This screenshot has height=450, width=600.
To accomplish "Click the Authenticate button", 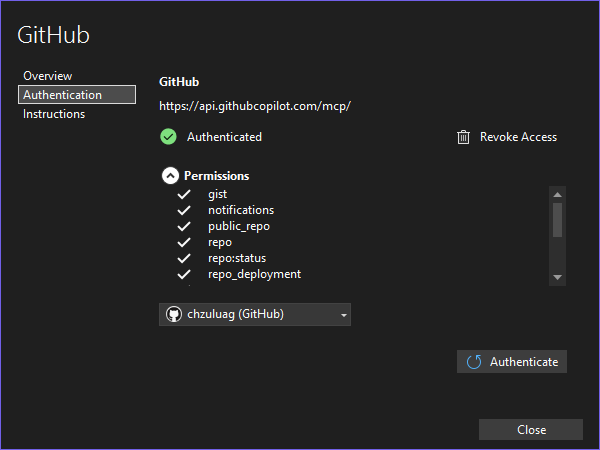I will tap(512, 362).
